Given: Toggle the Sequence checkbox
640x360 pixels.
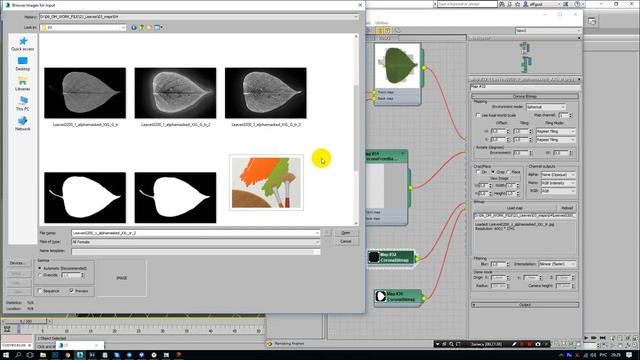Looking at the screenshot, I should pyautogui.click(x=40, y=291).
